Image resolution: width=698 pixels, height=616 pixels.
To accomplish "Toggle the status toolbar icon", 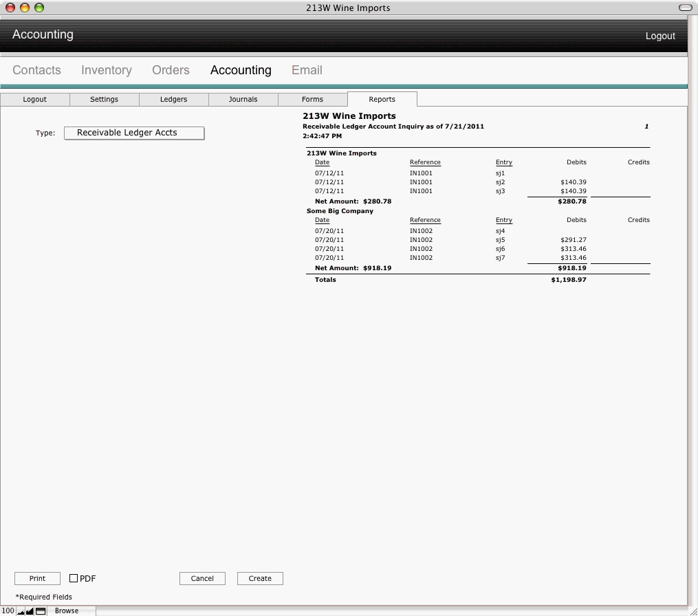I will pos(41,611).
